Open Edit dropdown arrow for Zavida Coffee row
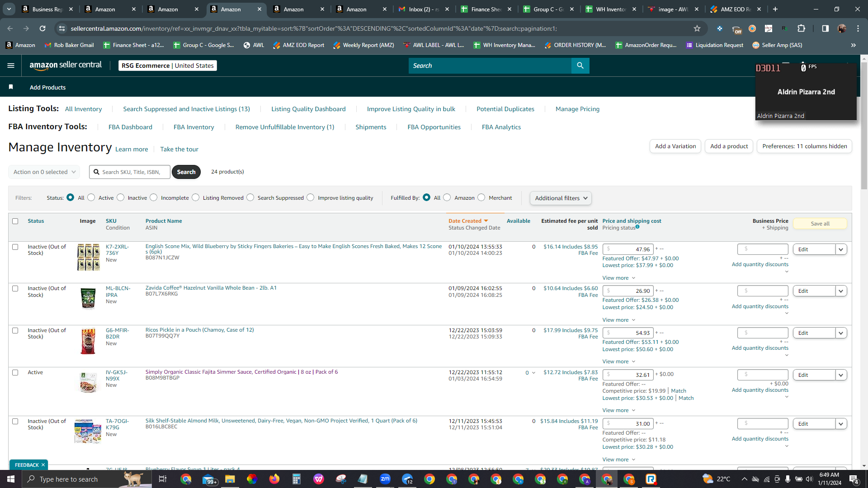This screenshot has height=488, width=868. (841, 291)
